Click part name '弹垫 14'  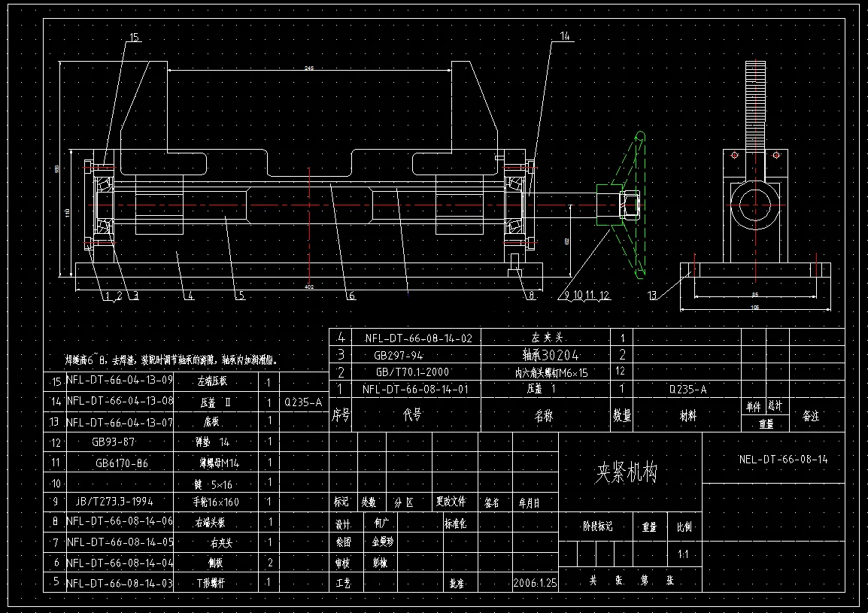[x=212, y=442]
